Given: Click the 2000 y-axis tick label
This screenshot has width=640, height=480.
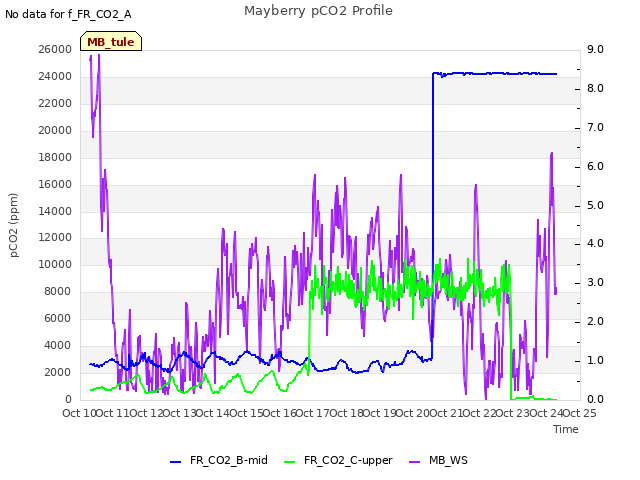Looking at the screenshot, I should tap(58, 372).
